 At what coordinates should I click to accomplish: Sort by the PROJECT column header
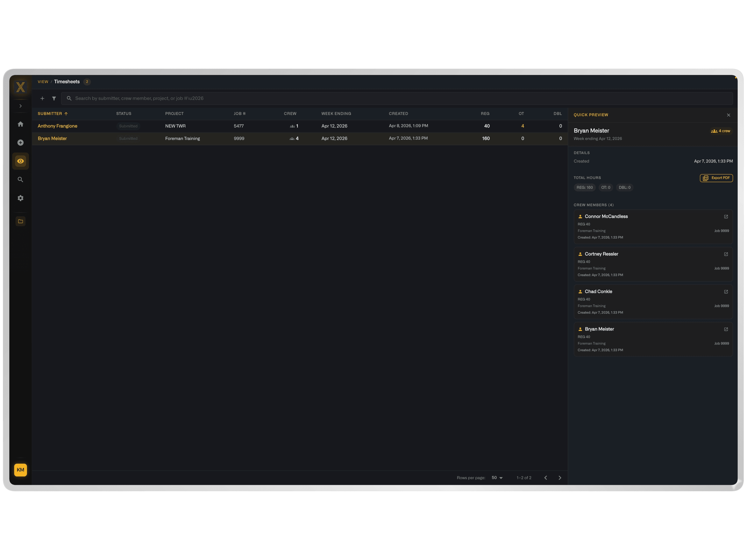click(x=174, y=114)
